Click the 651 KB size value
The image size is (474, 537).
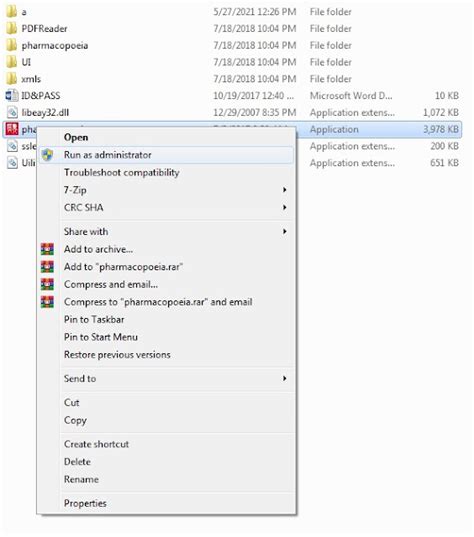point(445,163)
